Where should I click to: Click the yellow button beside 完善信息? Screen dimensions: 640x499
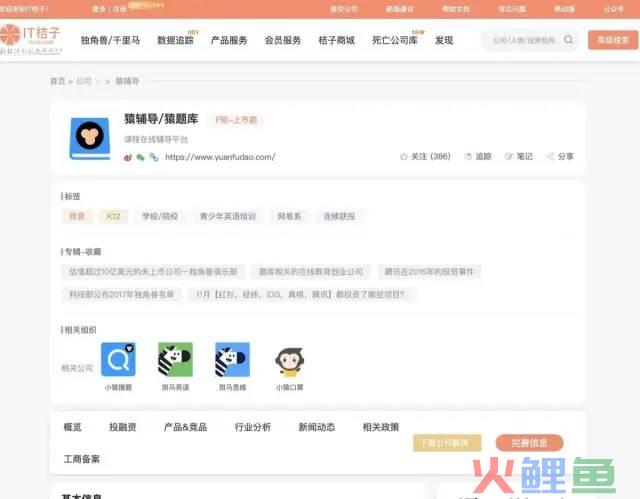pyautogui.click(x=447, y=443)
